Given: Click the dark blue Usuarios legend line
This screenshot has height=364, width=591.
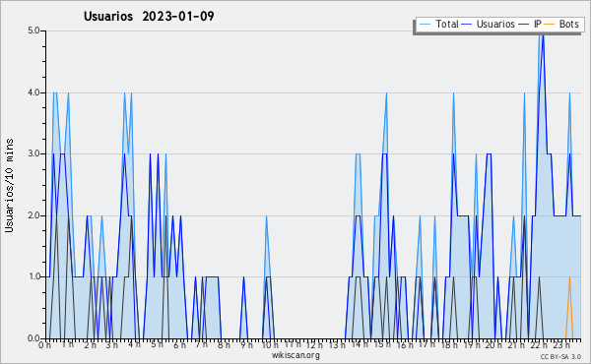Looking at the screenshot, I should [x=467, y=25].
